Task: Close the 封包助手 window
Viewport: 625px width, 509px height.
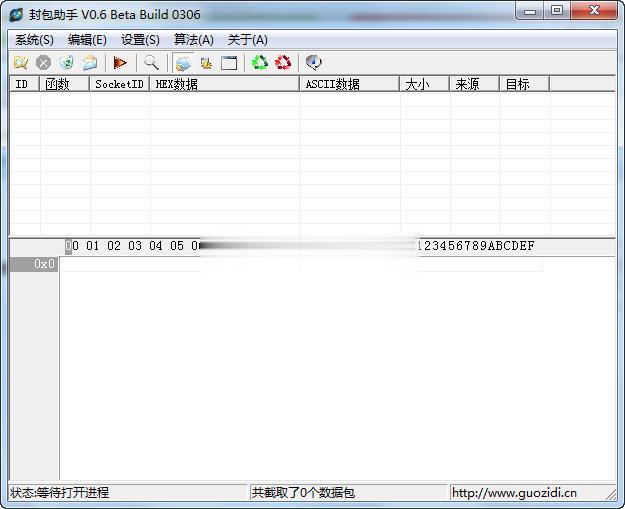Action: pyautogui.click(x=594, y=11)
